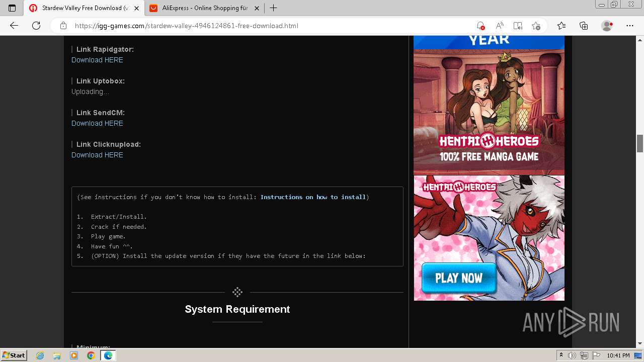The height and width of the screenshot is (362, 644).
Task: Launch Internet Explorer from taskbar
Action: click(40, 355)
